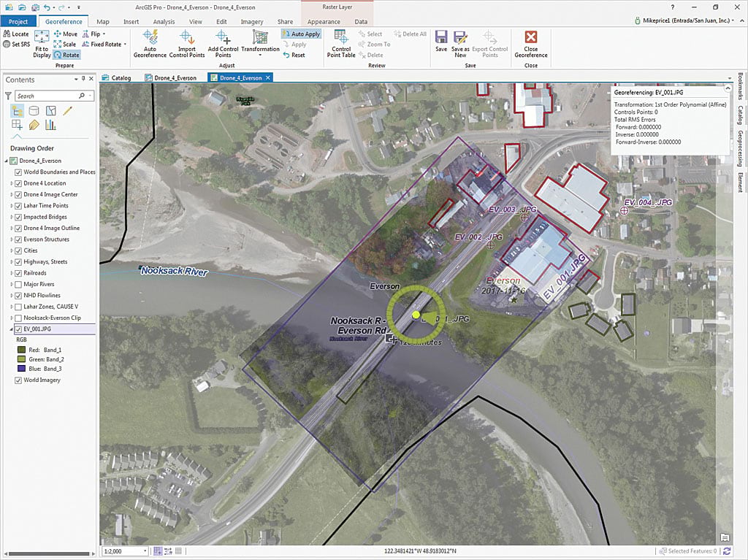Click the Contents filter funnel icon
The width and height of the screenshot is (748, 560).
8,96
